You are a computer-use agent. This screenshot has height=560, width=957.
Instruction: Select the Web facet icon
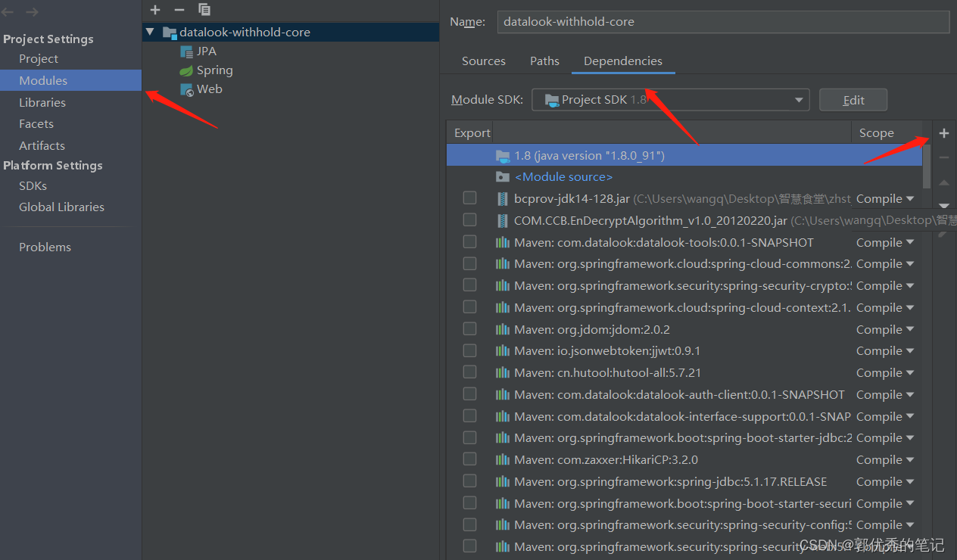[186, 89]
